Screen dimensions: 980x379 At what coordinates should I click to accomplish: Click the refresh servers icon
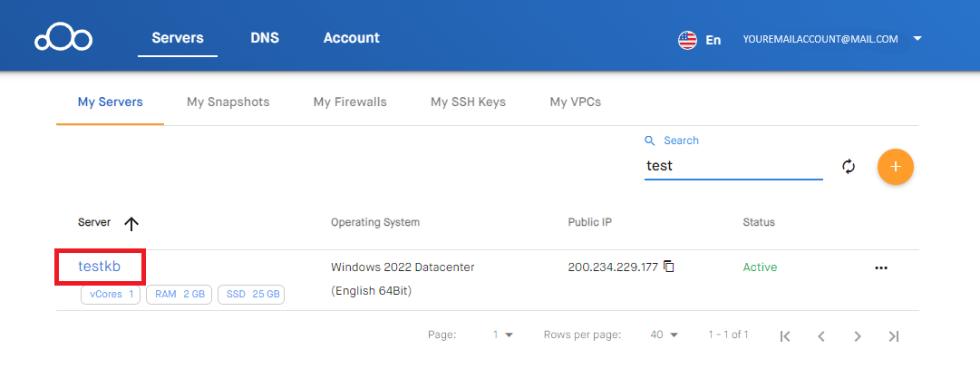849,166
